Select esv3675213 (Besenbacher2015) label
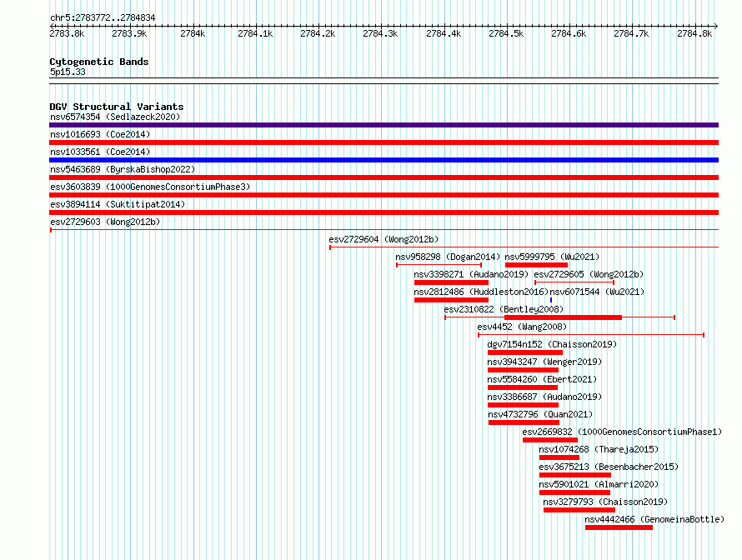The height and width of the screenshot is (560, 742). tap(609, 467)
